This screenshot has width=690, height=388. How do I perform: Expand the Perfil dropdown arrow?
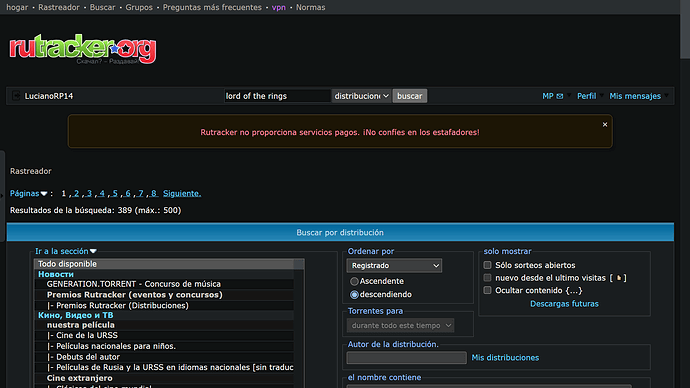[x=602, y=95]
